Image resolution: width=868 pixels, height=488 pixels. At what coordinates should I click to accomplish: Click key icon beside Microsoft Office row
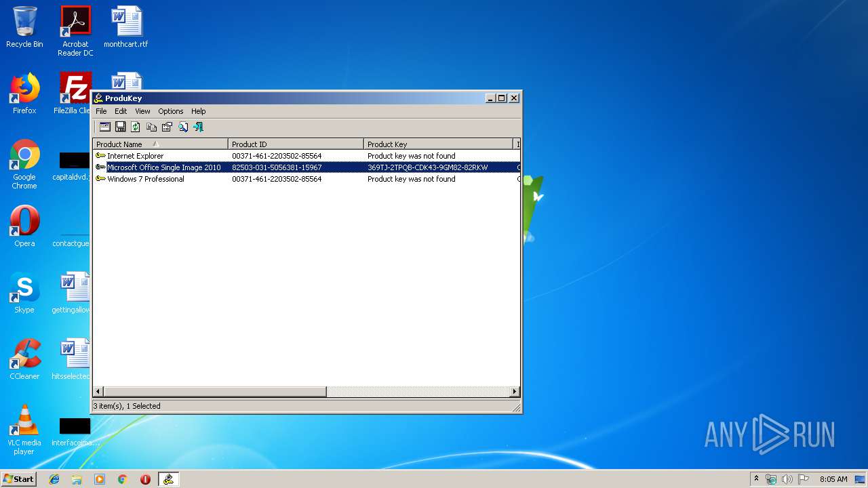click(x=100, y=167)
